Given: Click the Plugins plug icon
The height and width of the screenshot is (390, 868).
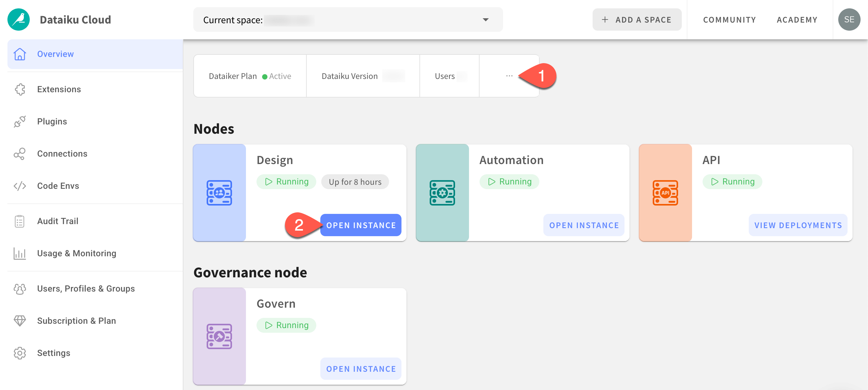Looking at the screenshot, I should [x=20, y=121].
